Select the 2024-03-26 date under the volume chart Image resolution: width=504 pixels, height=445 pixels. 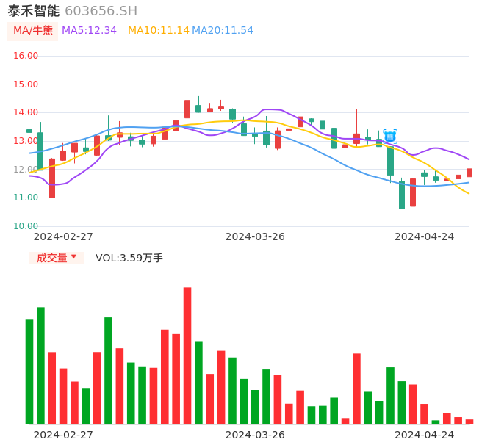[255, 435]
